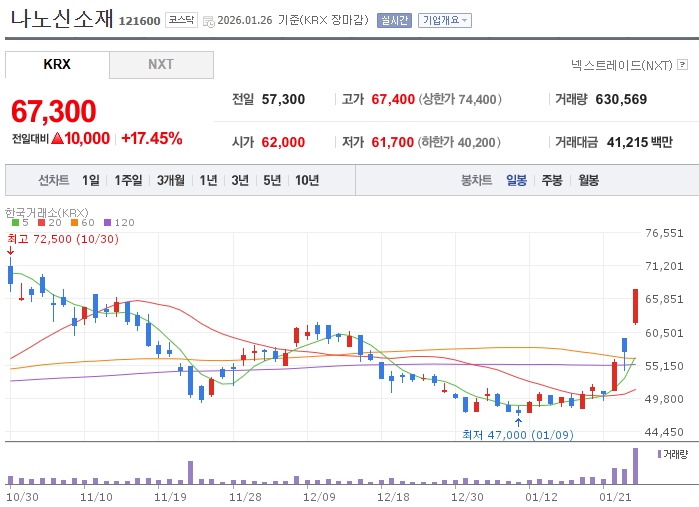Select the 1년 line chart period
The width and height of the screenshot is (699, 507).
coord(208,180)
